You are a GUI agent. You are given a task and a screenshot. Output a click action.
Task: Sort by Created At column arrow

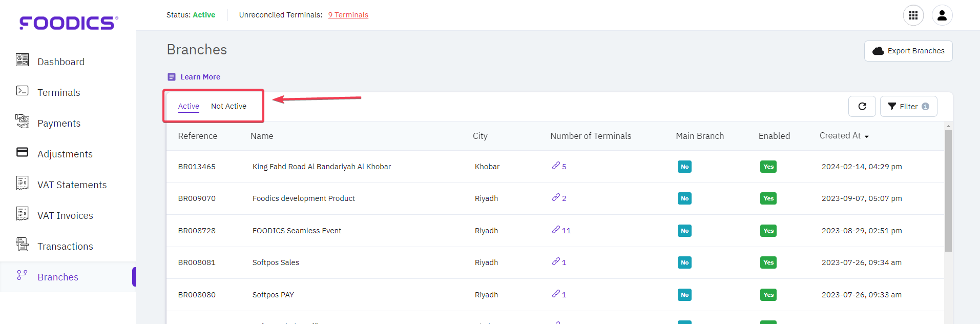click(866, 136)
